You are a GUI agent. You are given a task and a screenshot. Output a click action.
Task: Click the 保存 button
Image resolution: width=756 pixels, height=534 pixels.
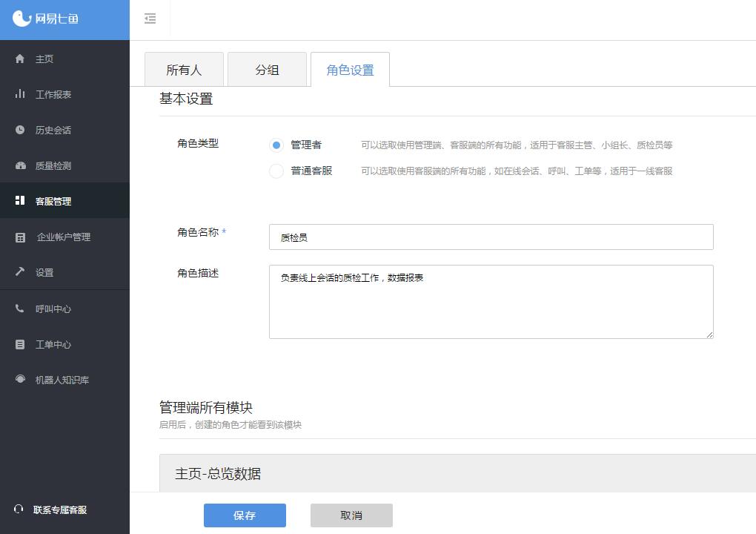click(245, 515)
